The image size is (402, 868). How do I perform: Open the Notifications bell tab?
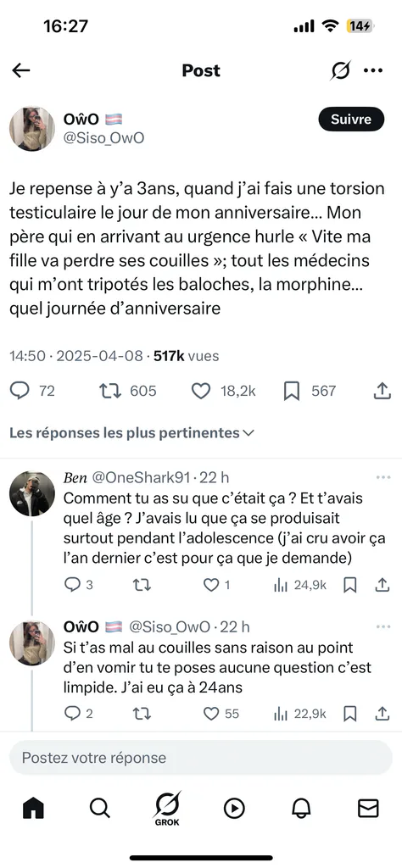point(301,808)
